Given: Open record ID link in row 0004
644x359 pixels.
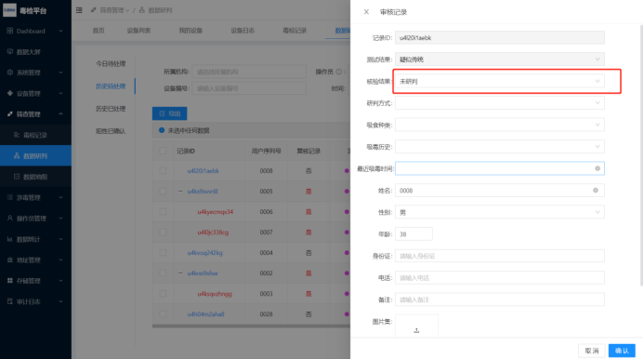Looking at the screenshot, I should click(204, 252).
